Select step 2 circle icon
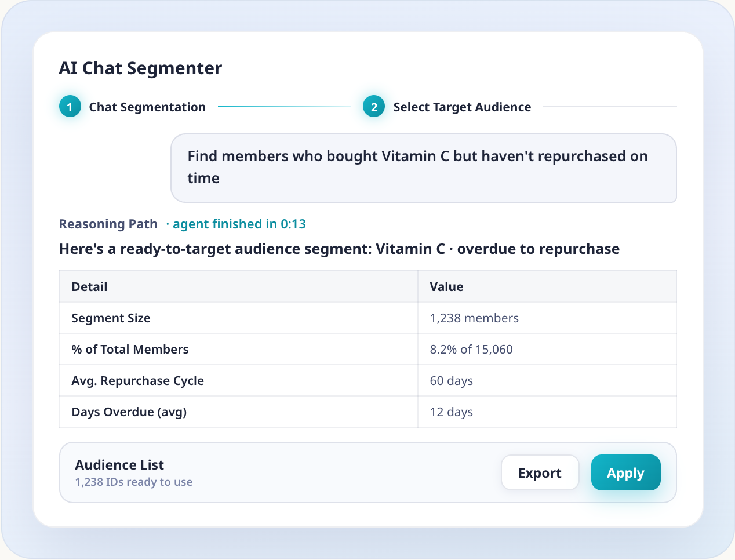Image resolution: width=735 pixels, height=560 pixels. 374,107
